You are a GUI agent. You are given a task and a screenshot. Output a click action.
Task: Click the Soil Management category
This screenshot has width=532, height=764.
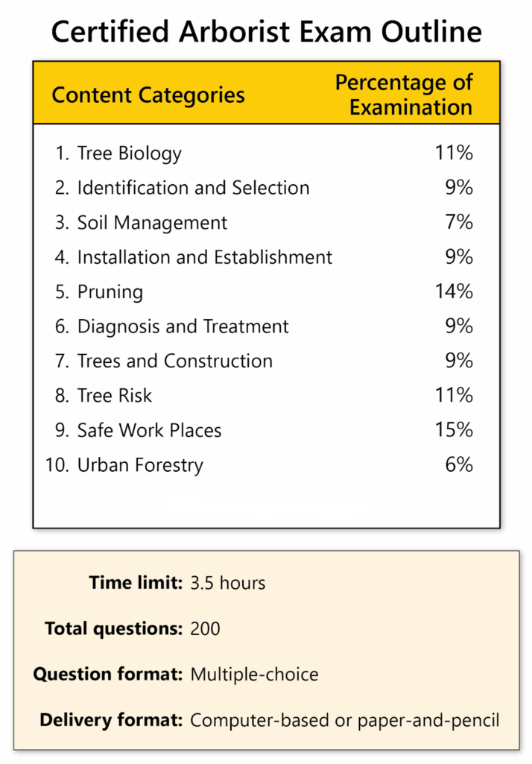(152, 223)
